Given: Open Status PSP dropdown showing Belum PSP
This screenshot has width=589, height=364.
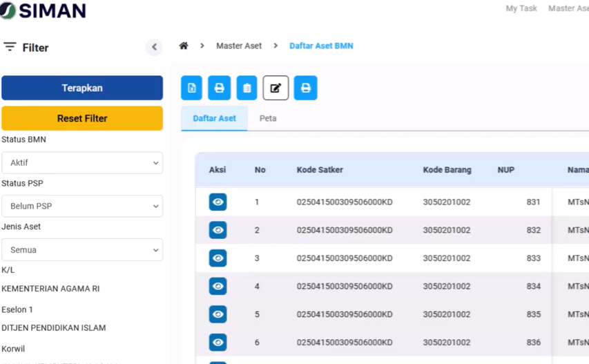Looking at the screenshot, I should coord(82,206).
